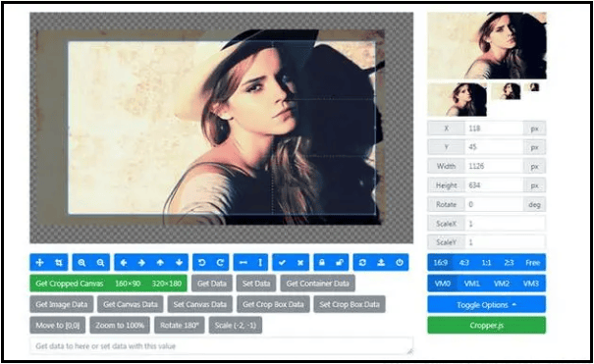Click Get Container Data button
The image size is (594, 364).
(317, 284)
